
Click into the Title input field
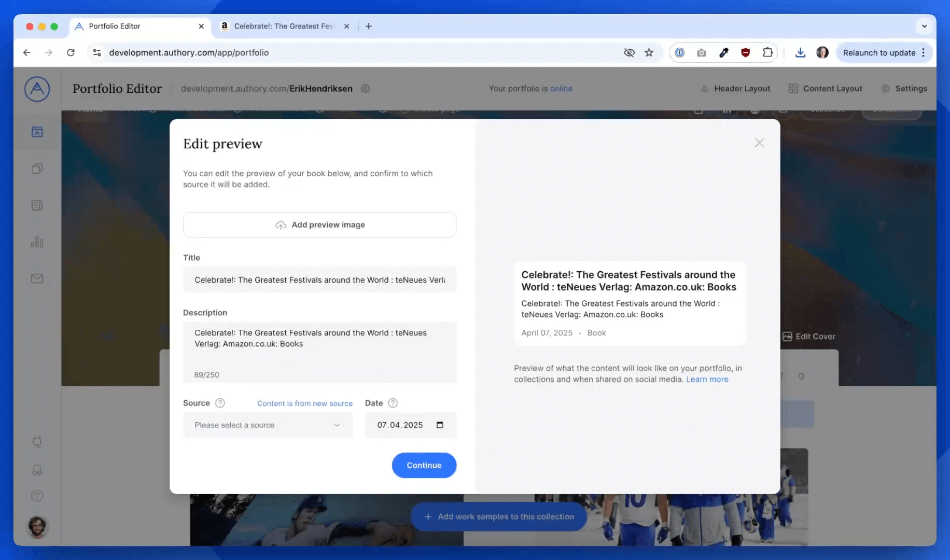(x=319, y=280)
